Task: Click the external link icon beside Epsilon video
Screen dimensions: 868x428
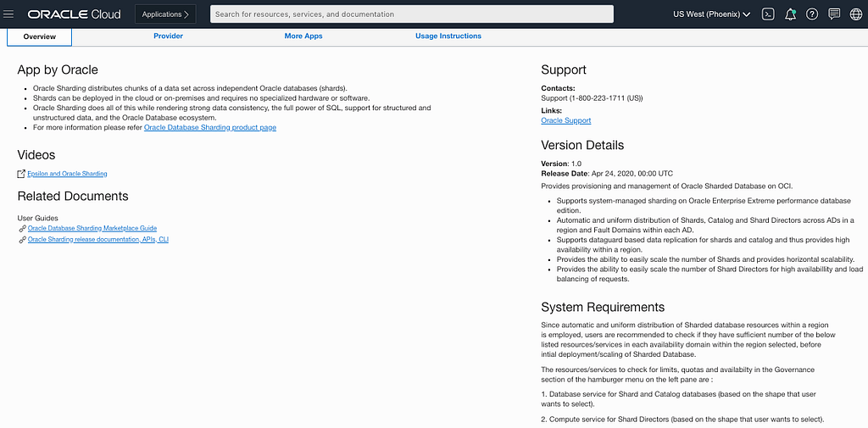Action: (x=21, y=174)
